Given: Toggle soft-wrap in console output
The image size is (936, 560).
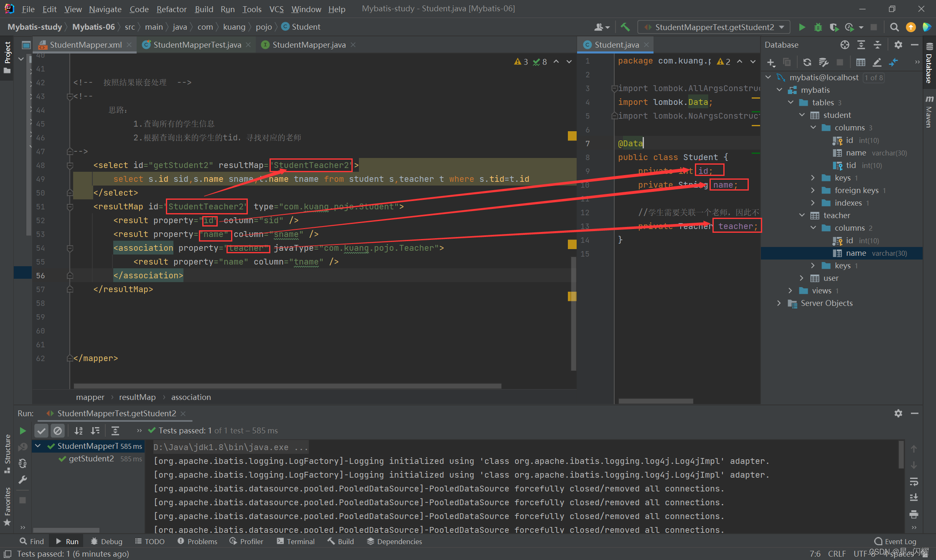Looking at the screenshot, I should (x=914, y=482).
